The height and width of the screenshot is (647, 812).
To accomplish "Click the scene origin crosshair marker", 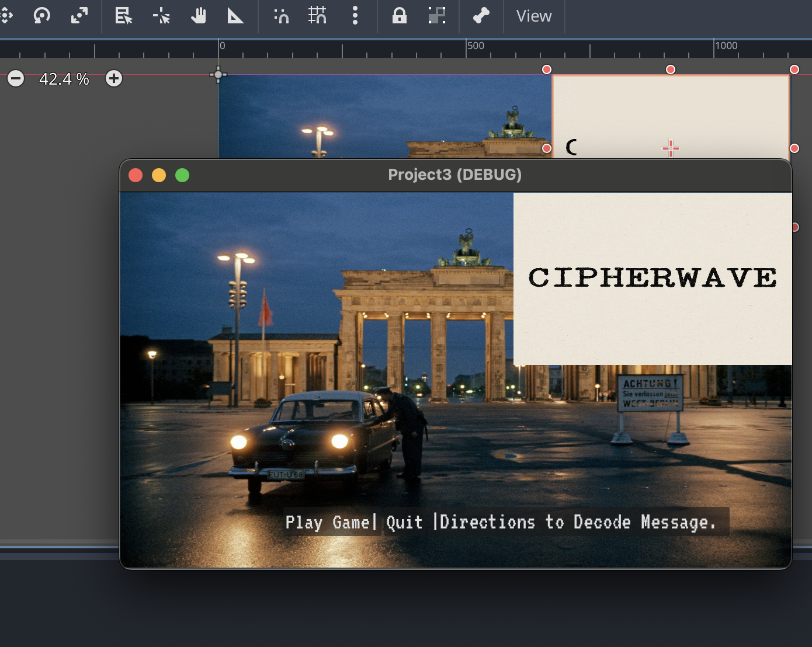I will (x=218, y=75).
